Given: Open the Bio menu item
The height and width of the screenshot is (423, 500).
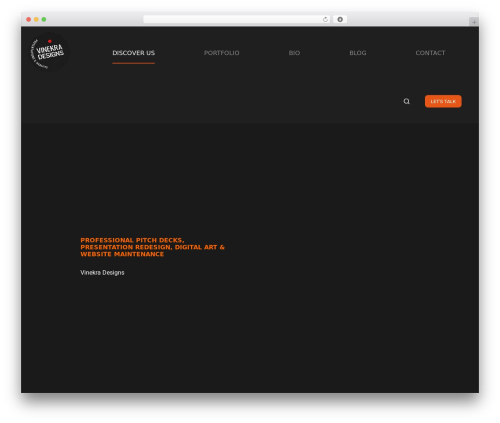Looking at the screenshot, I should [294, 53].
